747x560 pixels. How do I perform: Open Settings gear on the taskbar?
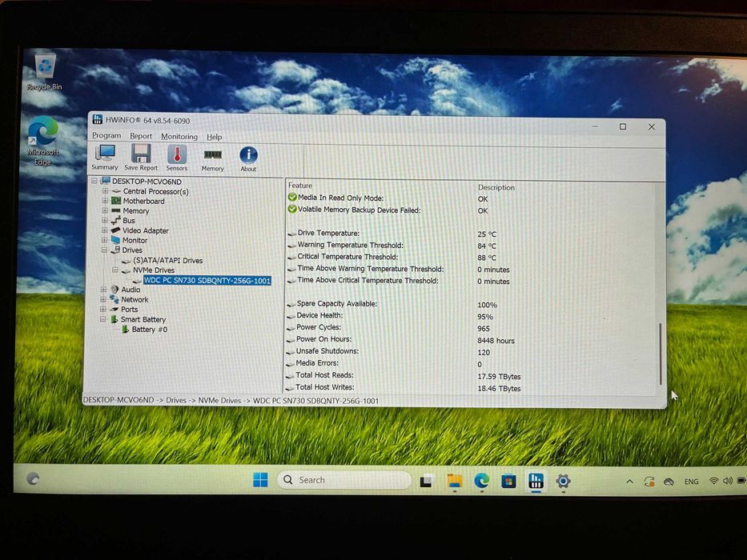pyautogui.click(x=563, y=481)
